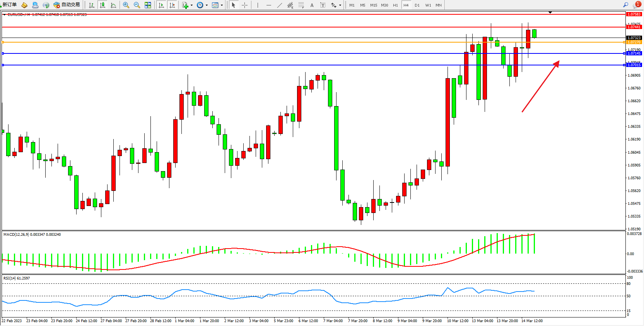Open the periods clock dropdown arrow
The height and width of the screenshot is (326, 644).
tap(207, 5)
